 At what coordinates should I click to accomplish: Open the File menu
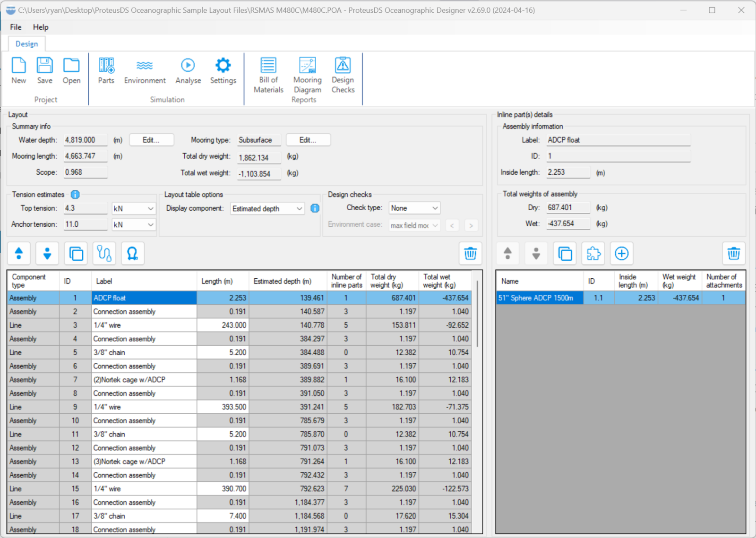coord(16,27)
